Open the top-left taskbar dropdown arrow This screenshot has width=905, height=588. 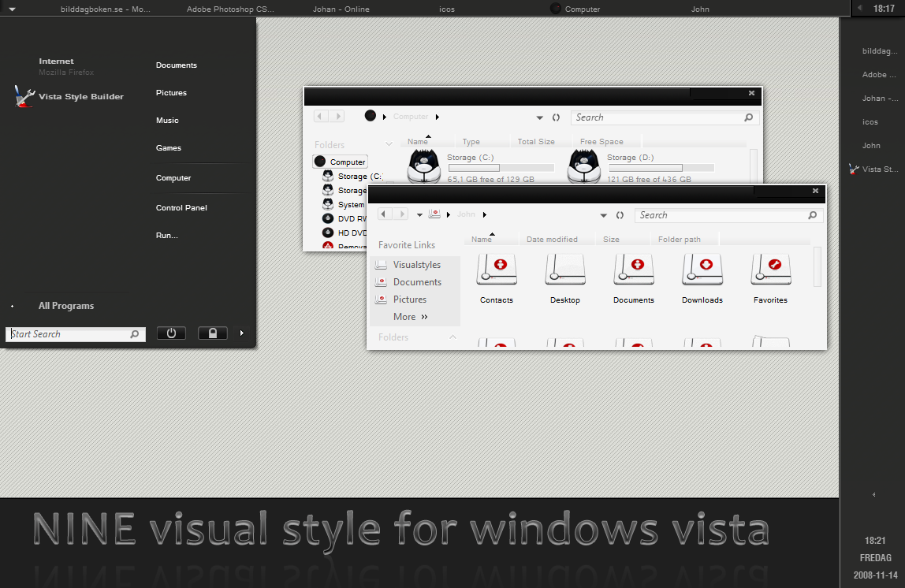pyautogui.click(x=12, y=9)
